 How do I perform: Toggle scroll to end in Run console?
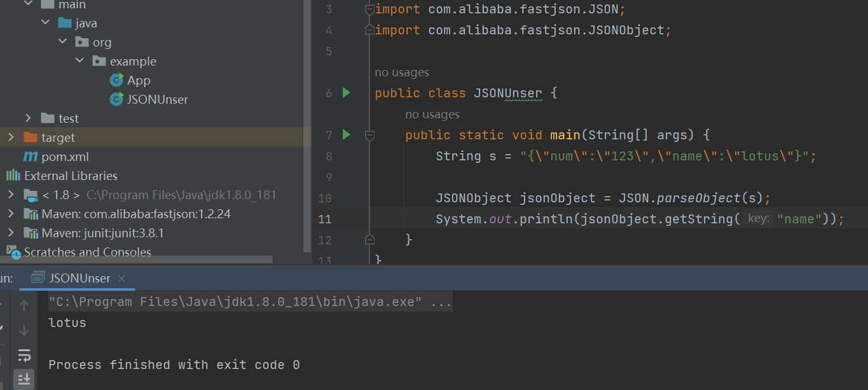[x=24, y=379]
